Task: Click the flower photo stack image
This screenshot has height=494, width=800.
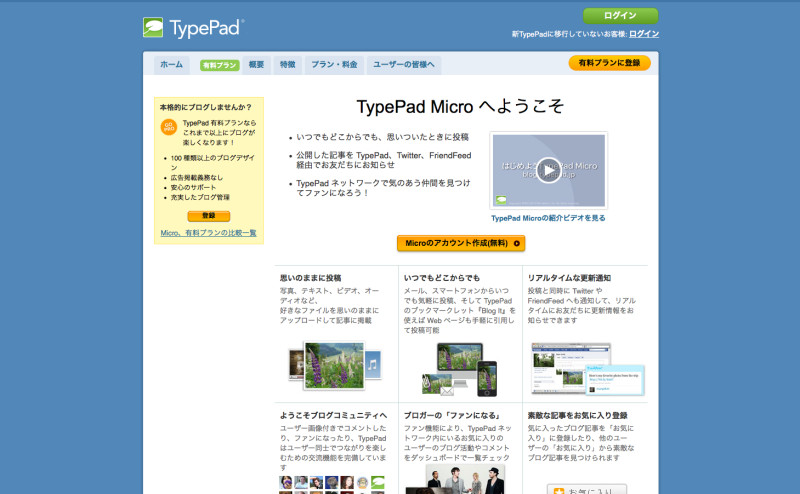Action: point(334,366)
